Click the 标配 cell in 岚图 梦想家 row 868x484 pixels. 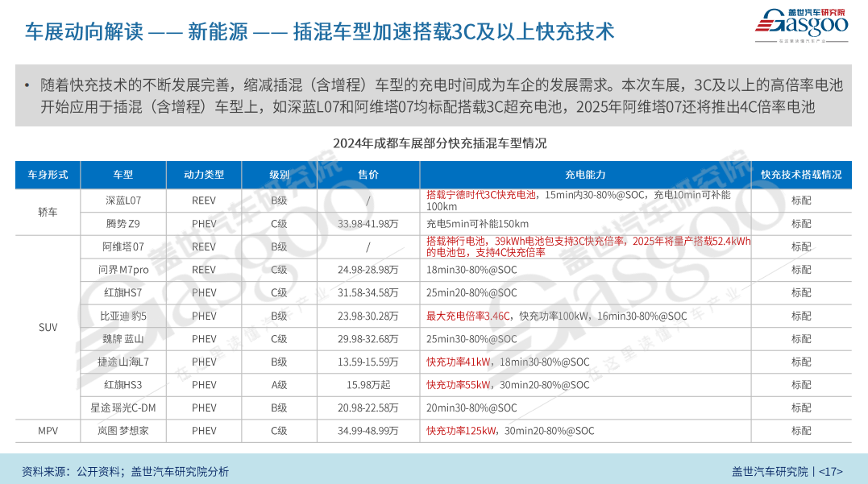(x=801, y=430)
